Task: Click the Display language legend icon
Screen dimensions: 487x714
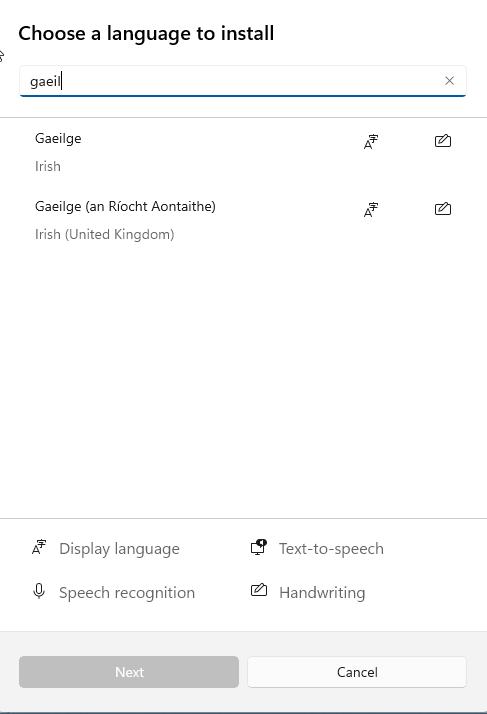Action: pyautogui.click(x=39, y=547)
